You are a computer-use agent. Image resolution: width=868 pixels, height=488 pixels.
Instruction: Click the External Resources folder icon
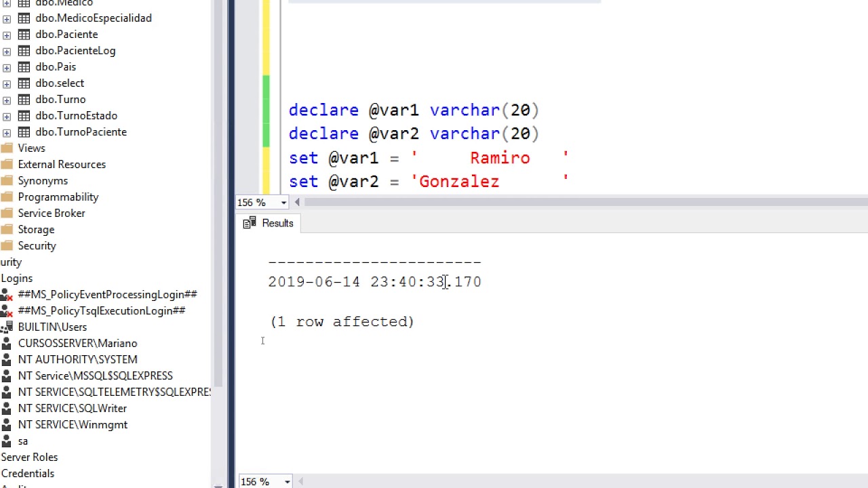tap(7, 164)
